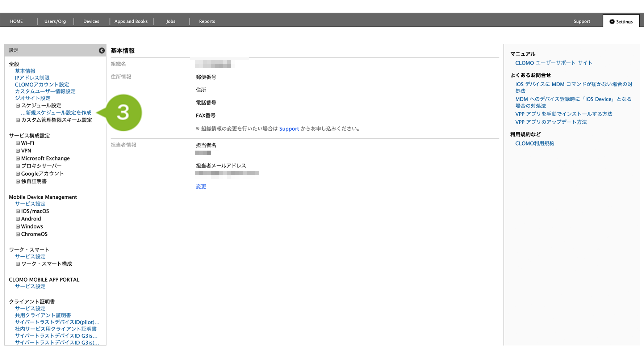Click 新規スケジュール設定を作成 link

point(58,113)
